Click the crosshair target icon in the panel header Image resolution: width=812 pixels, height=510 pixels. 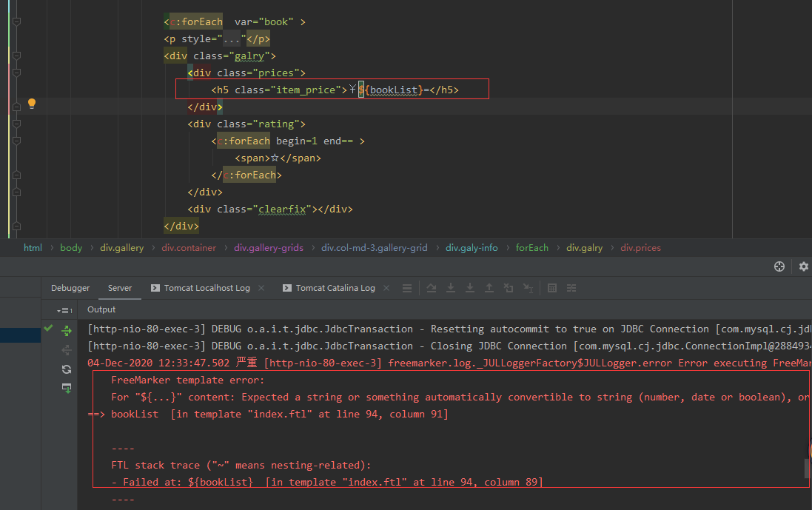[x=779, y=266]
